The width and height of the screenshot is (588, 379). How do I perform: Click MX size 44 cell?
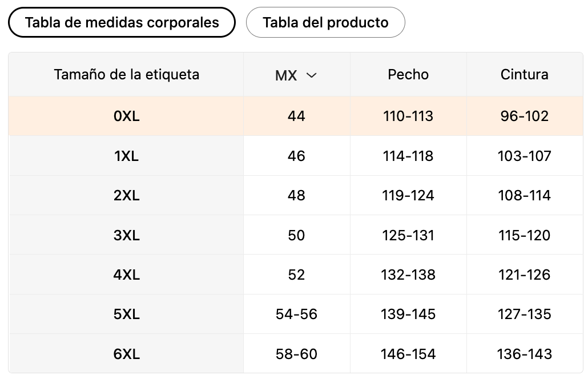(296, 116)
